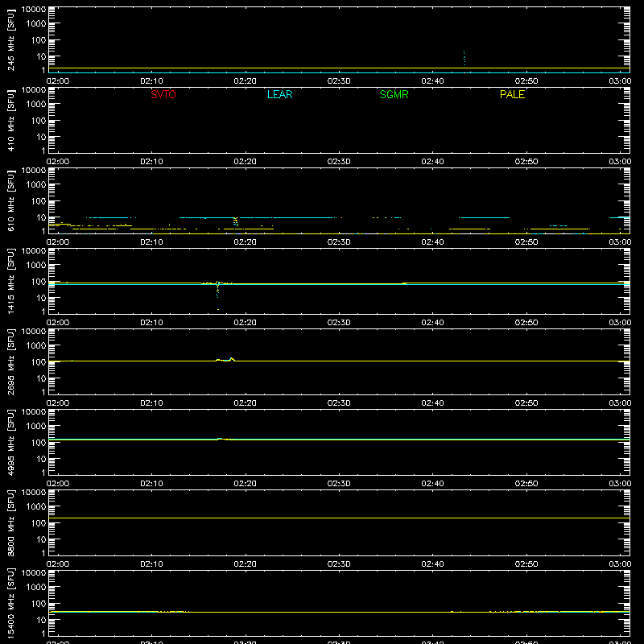Select the 8800 MHz [SFU] axis title
Image resolution: width=644 pixels, height=644 pixels.
(x=10, y=522)
